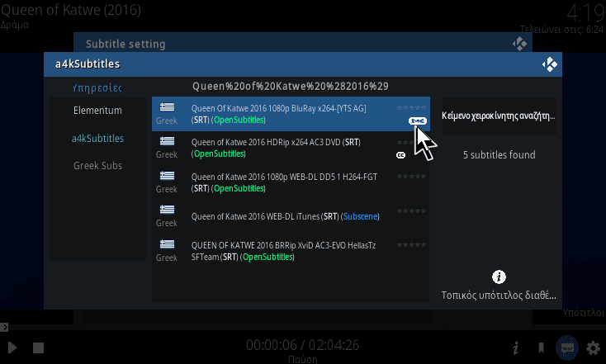The image size is (606, 364).
Task: Click the star rating of the BRRip subtitle
Action: [412, 244]
